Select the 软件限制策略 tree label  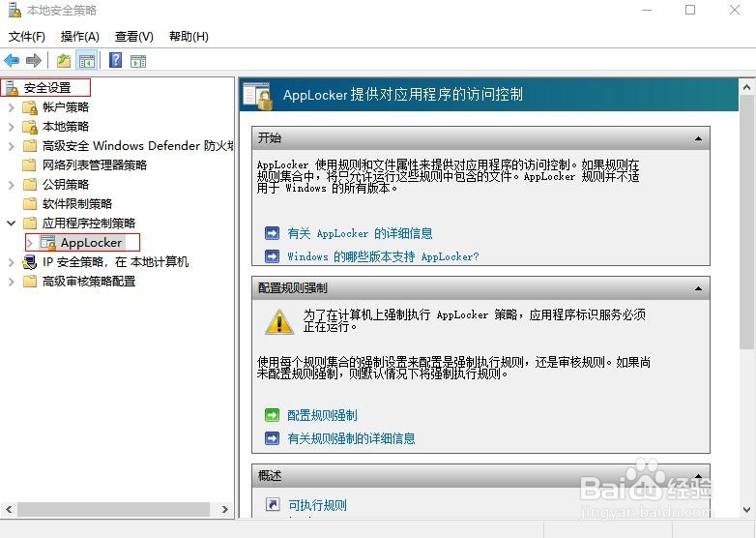click(77, 203)
